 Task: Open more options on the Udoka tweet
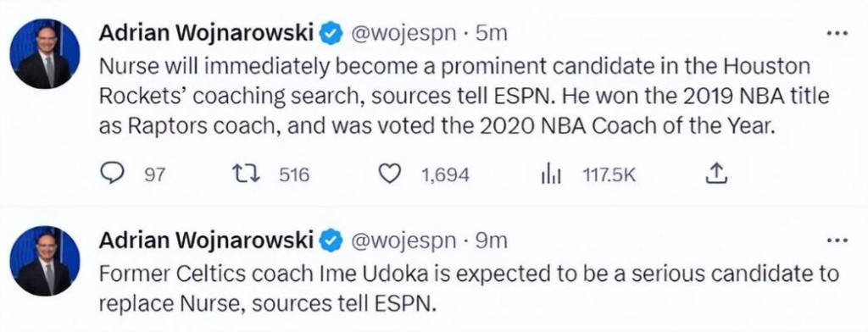click(837, 241)
